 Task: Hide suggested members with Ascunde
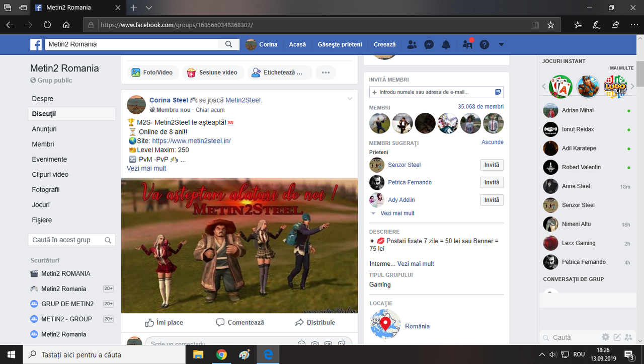tap(493, 142)
